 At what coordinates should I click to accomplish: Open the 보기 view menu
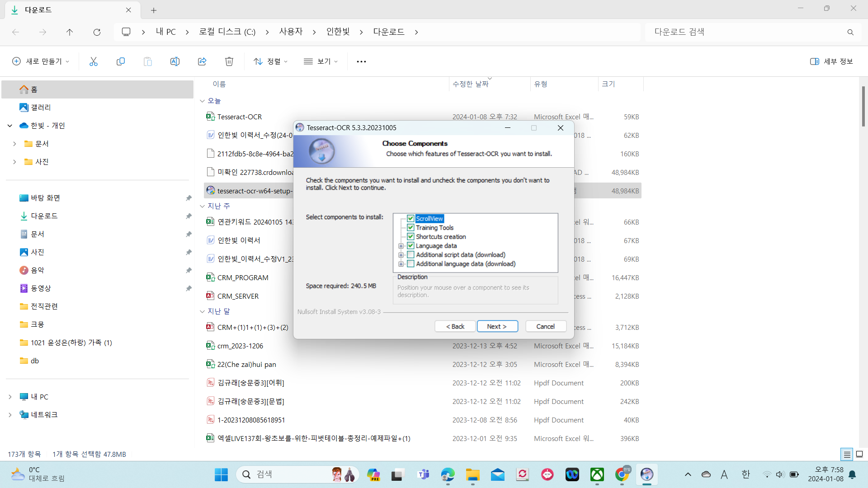point(321,61)
